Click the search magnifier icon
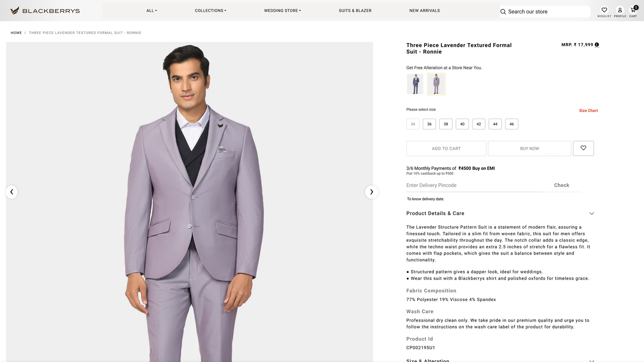 [503, 12]
